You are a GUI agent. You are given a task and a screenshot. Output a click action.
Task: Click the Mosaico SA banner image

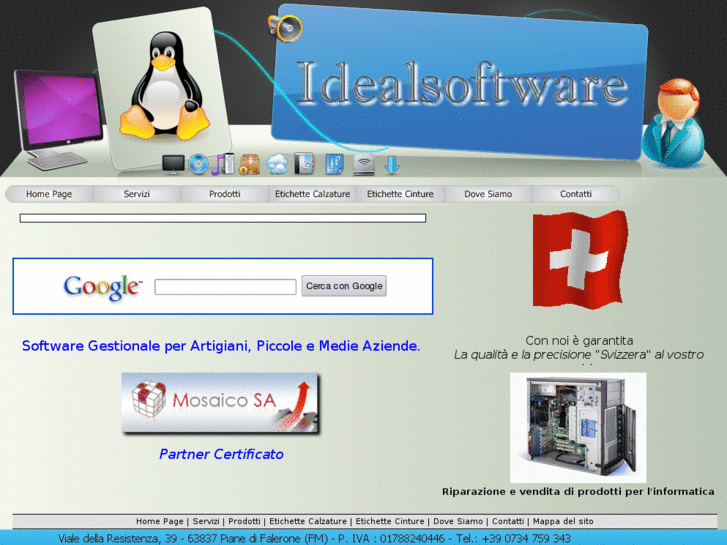tap(221, 403)
